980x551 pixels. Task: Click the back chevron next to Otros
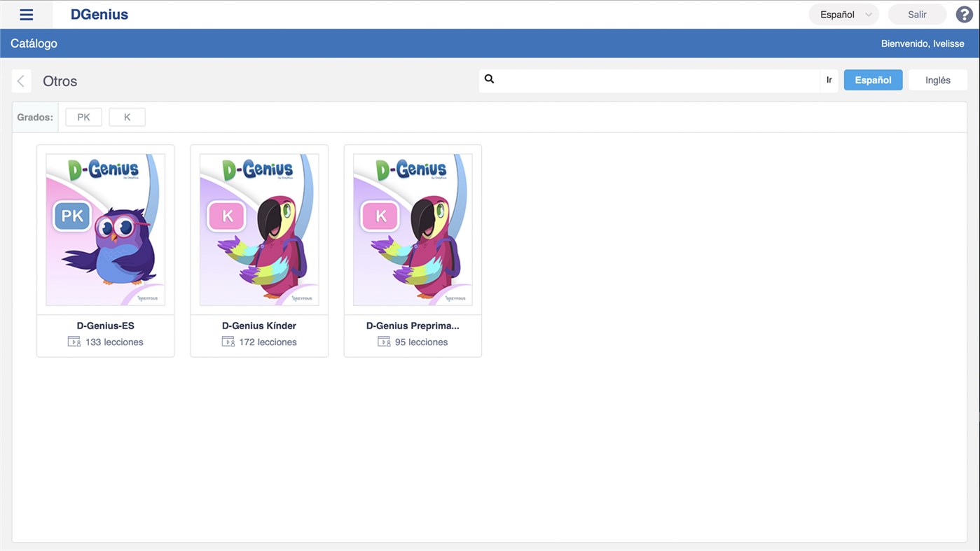click(x=21, y=81)
